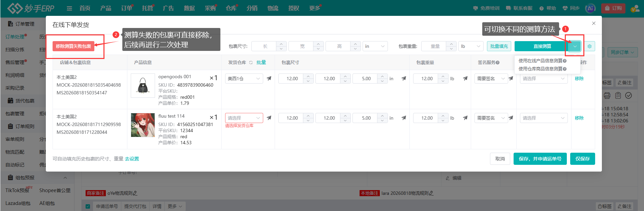Click the 去设置 link
Viewport: 644px width, 211px height.
pyautogui.click(x=132, y=159)
